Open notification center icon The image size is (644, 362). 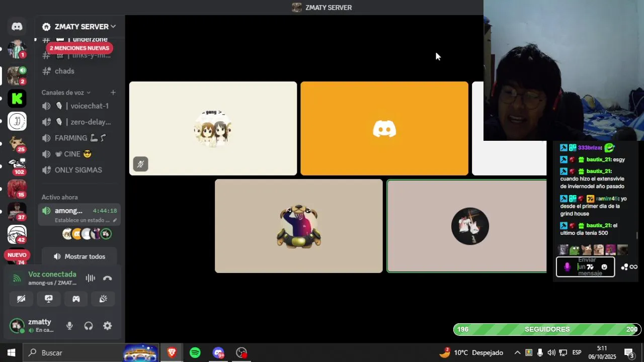629,352
